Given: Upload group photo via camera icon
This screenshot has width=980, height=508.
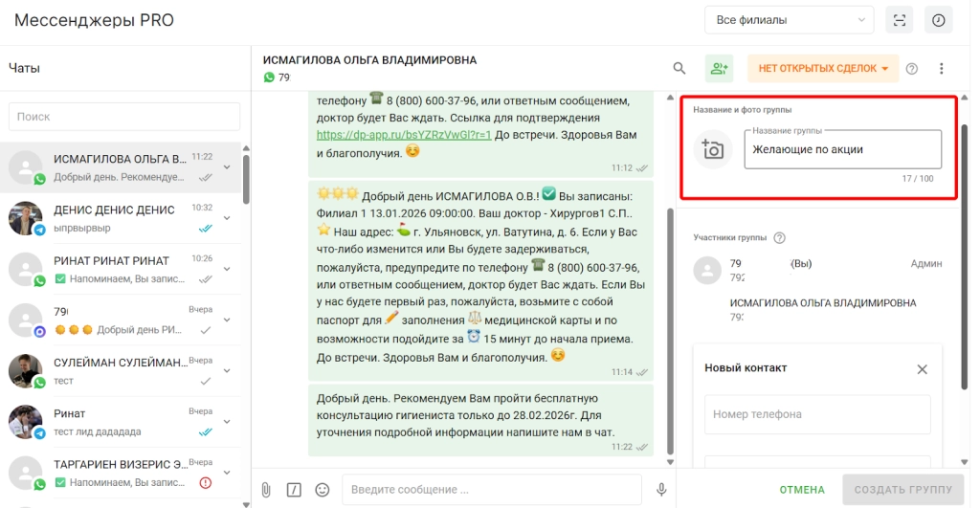Looking at the screenshot, I should tap(712, 149).
